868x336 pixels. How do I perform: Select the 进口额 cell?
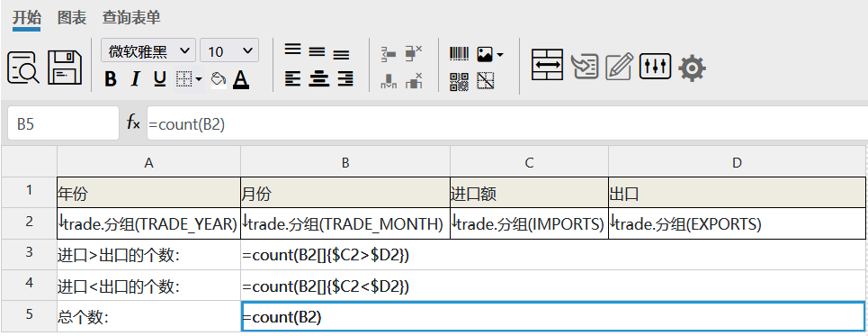529,193
